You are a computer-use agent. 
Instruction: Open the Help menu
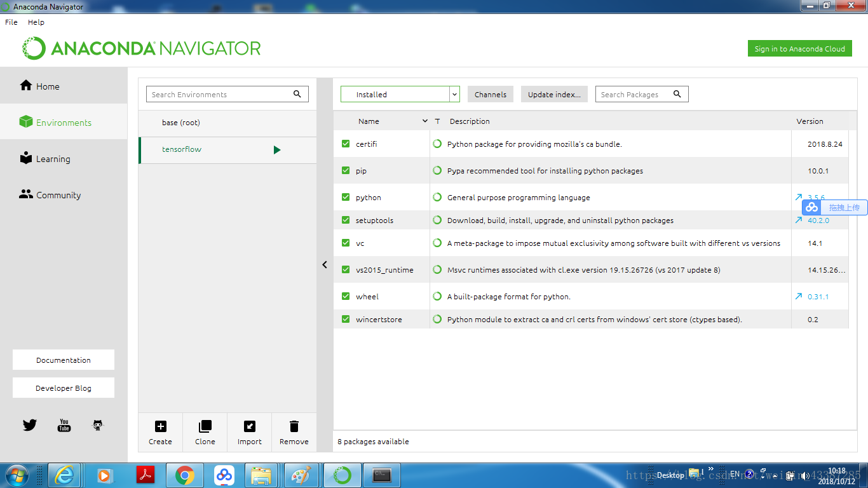[x=36, y=22]
